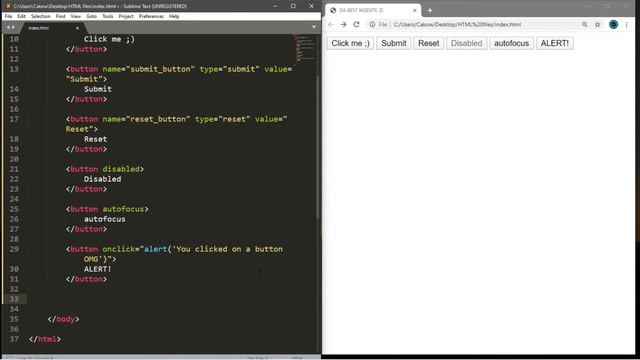Viewport: 640px width, 360px height.
Task: Open the Project menu
Action: 126,16
